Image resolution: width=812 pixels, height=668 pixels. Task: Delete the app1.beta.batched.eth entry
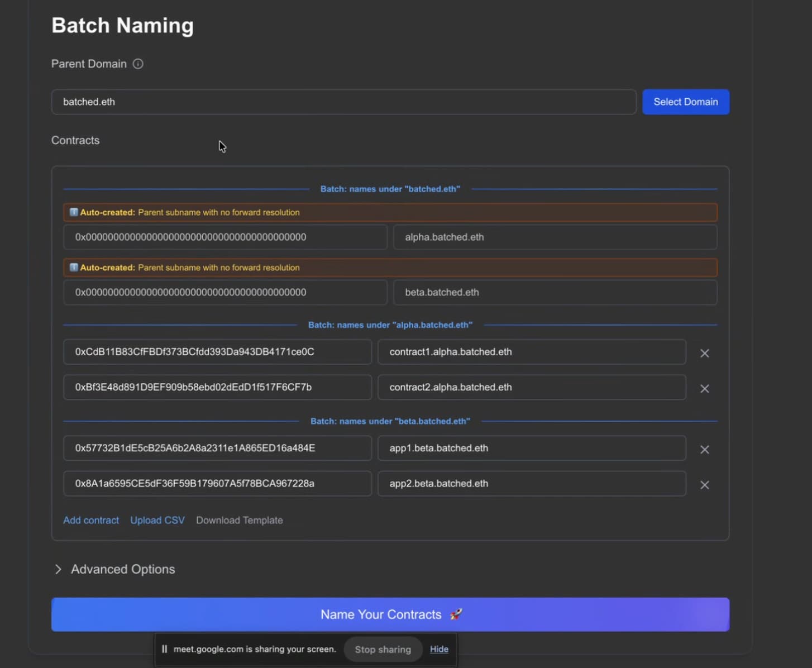point(704,450)
